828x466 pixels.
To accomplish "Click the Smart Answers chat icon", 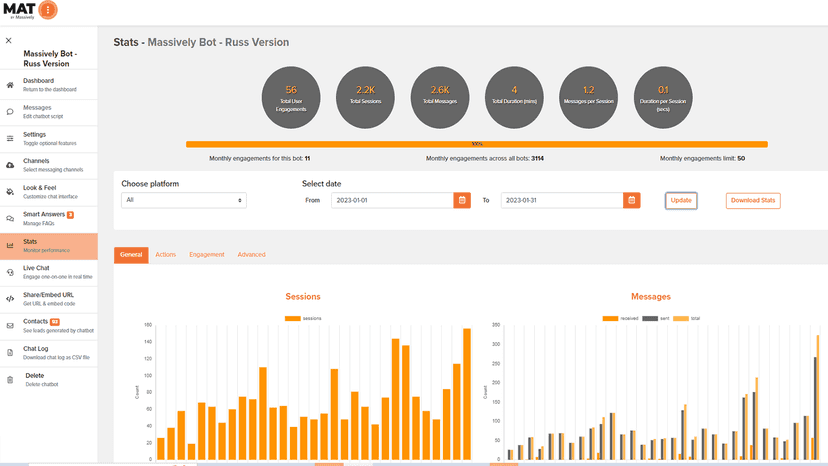I will 10,218.
